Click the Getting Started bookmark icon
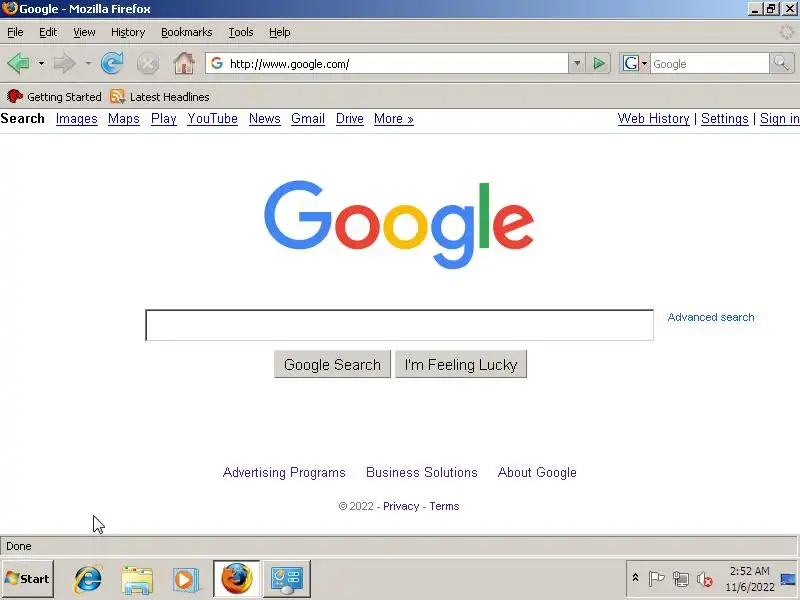 (15, 96)
